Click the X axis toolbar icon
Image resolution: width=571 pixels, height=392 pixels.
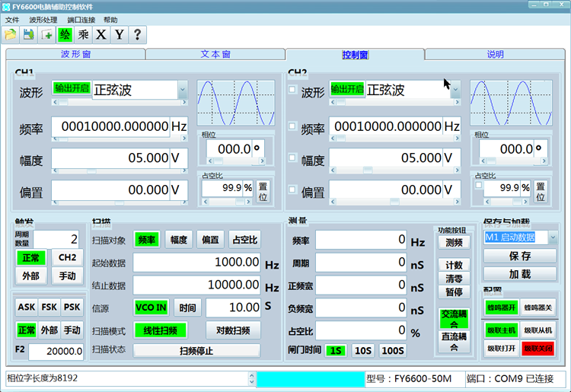coord(101,34)
